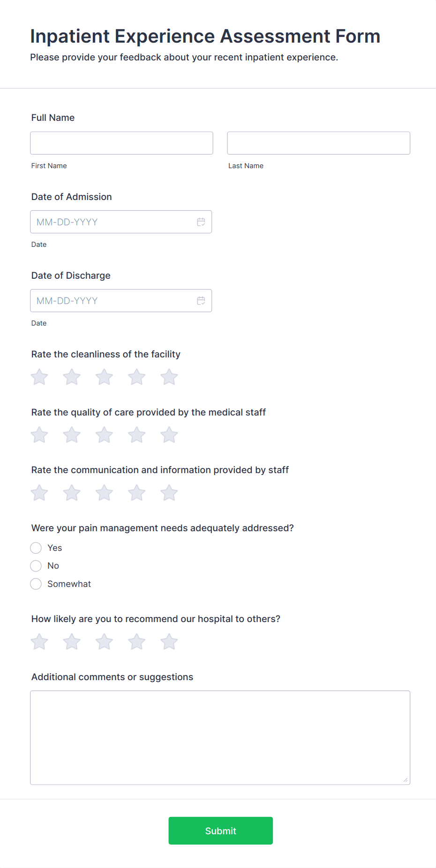
Task: Click the Last Name input field
Action: pos(318,143)
